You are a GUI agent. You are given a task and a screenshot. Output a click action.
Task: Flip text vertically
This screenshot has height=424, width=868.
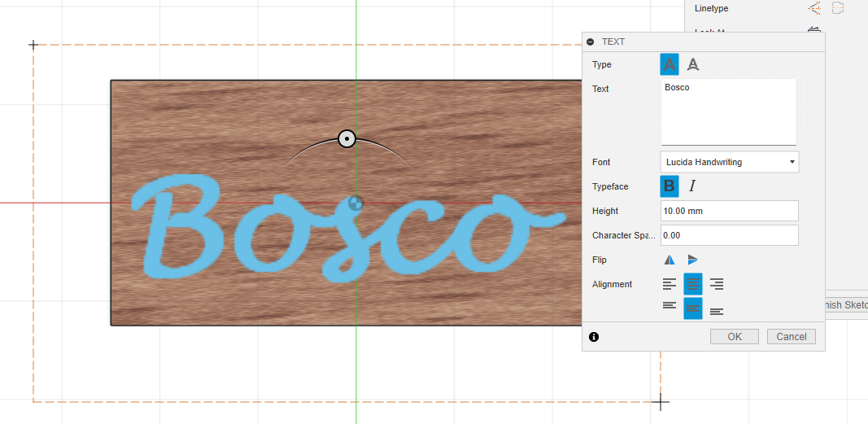tap(693, 260)
